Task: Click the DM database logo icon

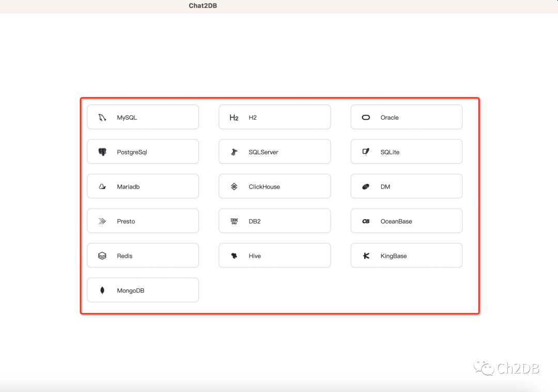Action: pyautogui.click(x=366, y=186)
